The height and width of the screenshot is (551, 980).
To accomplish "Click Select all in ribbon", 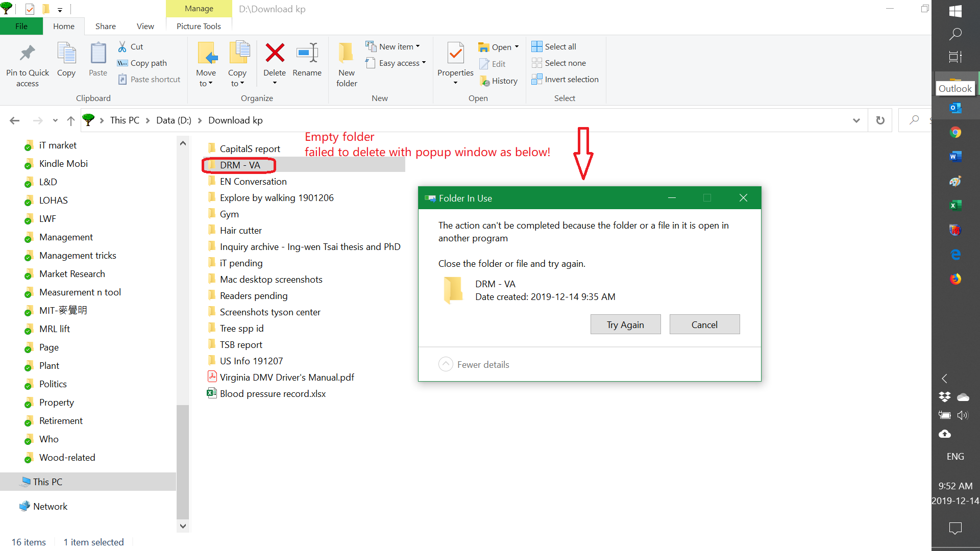I will point(554,46).
